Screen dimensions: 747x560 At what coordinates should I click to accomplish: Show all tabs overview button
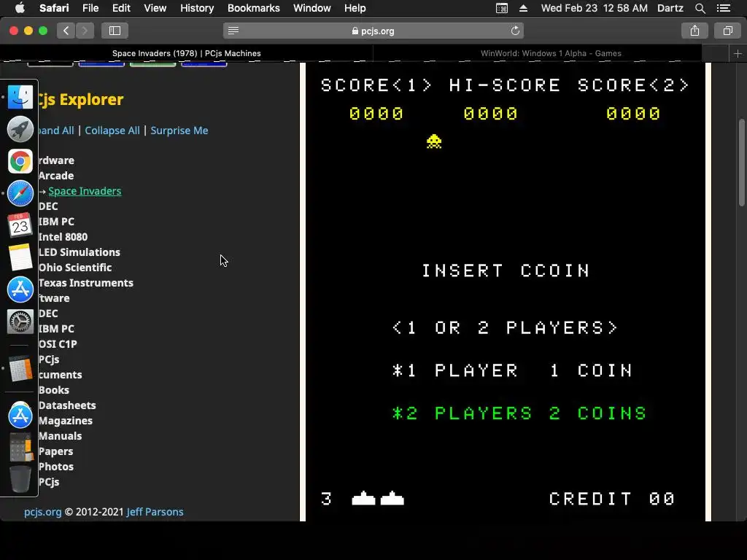point(727,31)
